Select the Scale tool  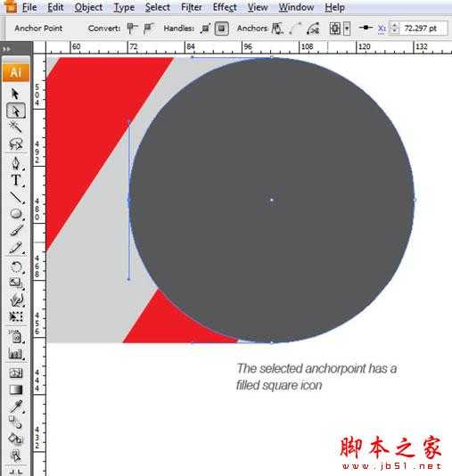[16, 283]
